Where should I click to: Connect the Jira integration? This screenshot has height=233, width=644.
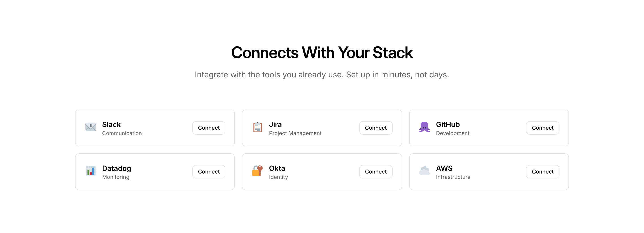coord(375,128)
